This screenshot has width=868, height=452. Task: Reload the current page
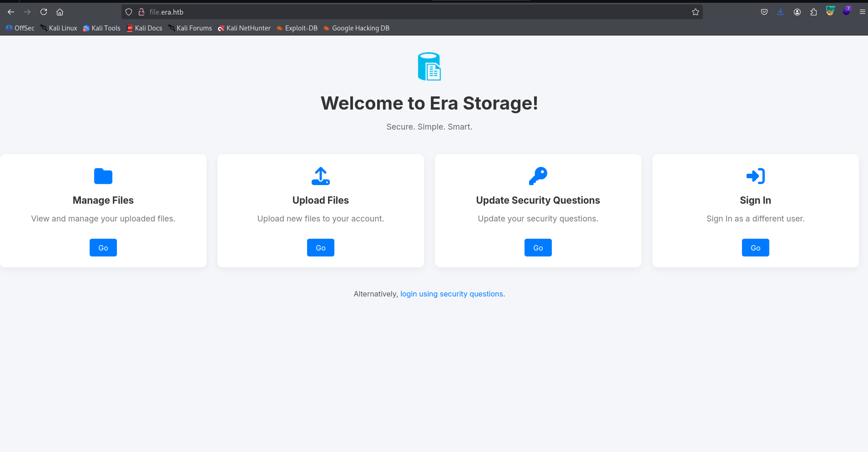click(x=44, y=12)
